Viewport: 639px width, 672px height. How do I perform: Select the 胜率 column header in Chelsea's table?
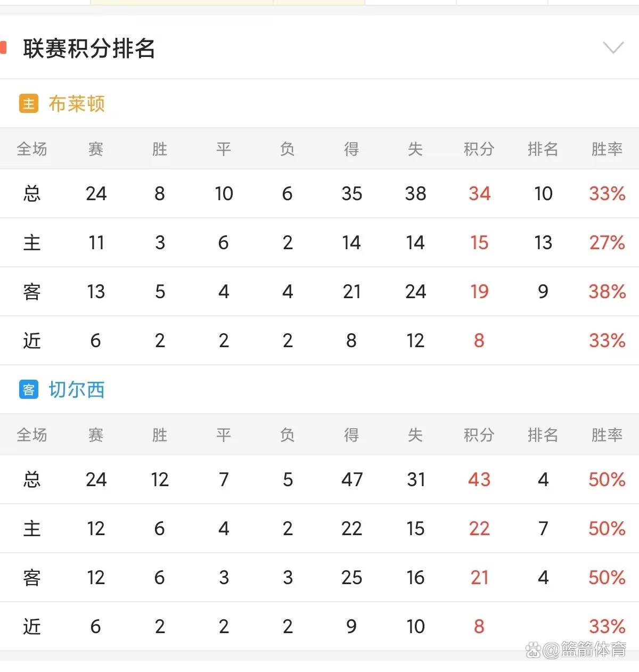(607, 435)
